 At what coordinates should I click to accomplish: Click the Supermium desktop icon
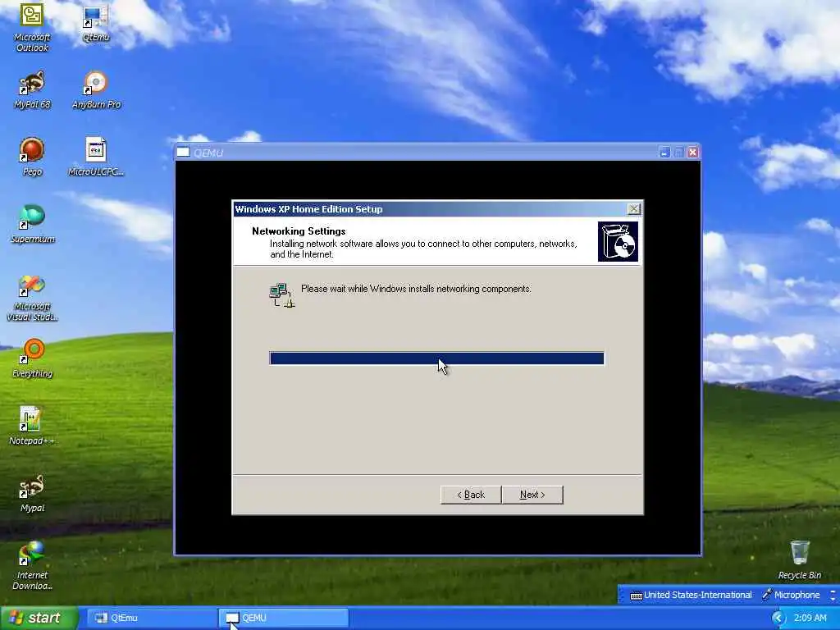tap(32, 225)
